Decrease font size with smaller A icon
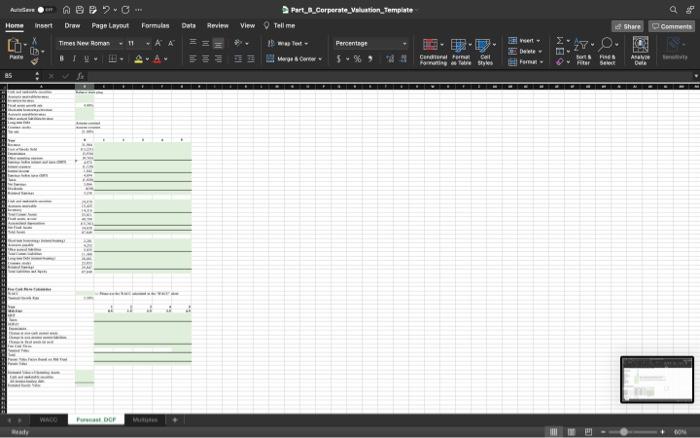This screenshot has width=700, height=438. [x=171, y=43]
